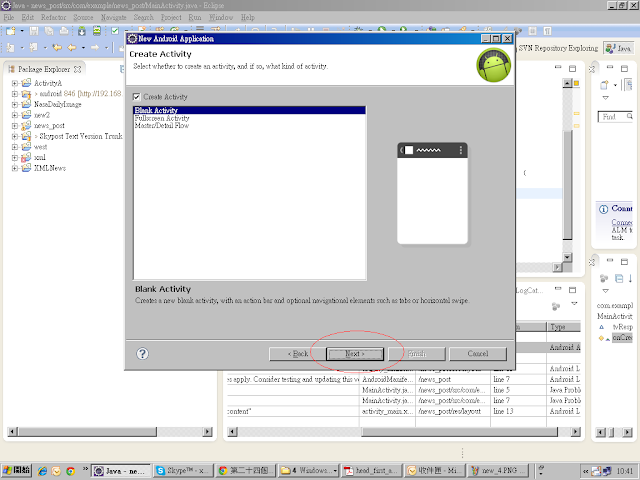This screenshot has height=480, width=640.
Task: Click the Connect link in Task List
Action: [x=622, y=222]
